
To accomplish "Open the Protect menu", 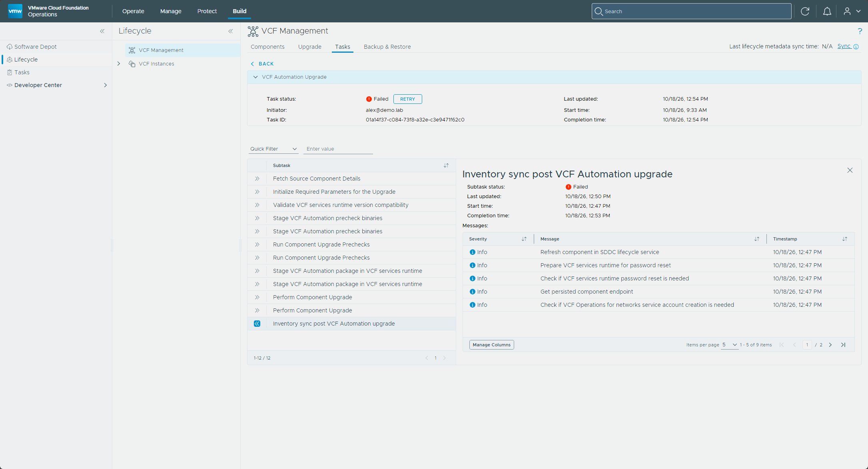I will [x=207, y=11].
